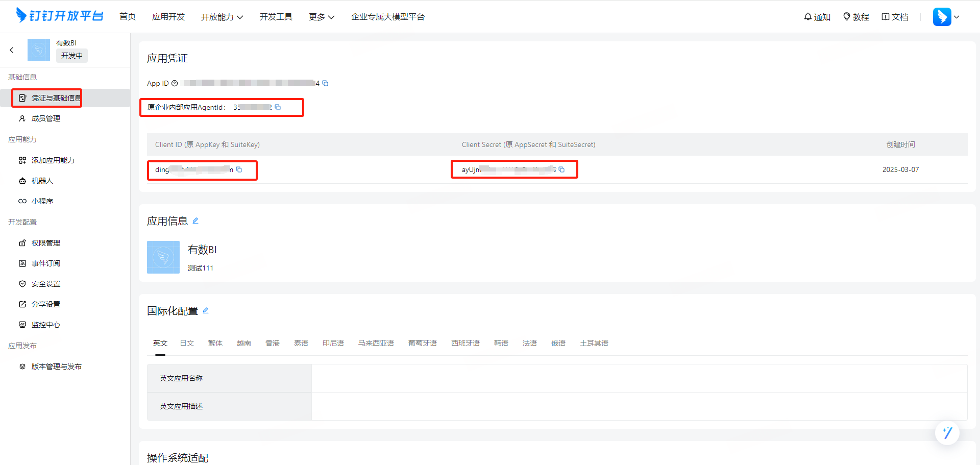Click 企业专属大模型平台 in top navigation
Image resolution: width=980 pixels, height=465 pixels.
tap(387, 17)
